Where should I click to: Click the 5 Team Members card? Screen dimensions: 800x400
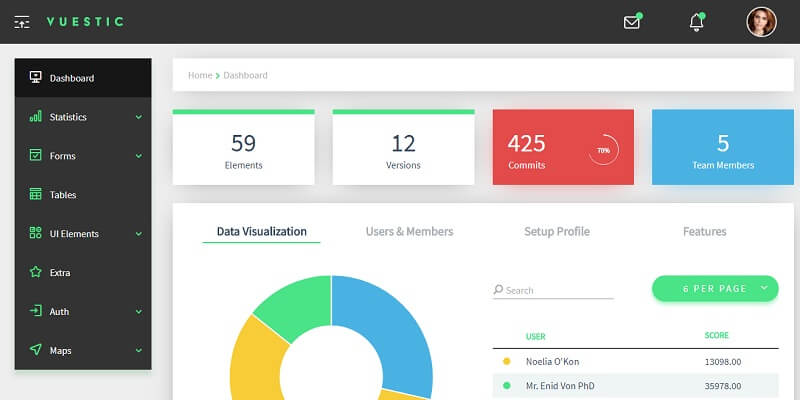pyautogui.click(x=723, y=147)
